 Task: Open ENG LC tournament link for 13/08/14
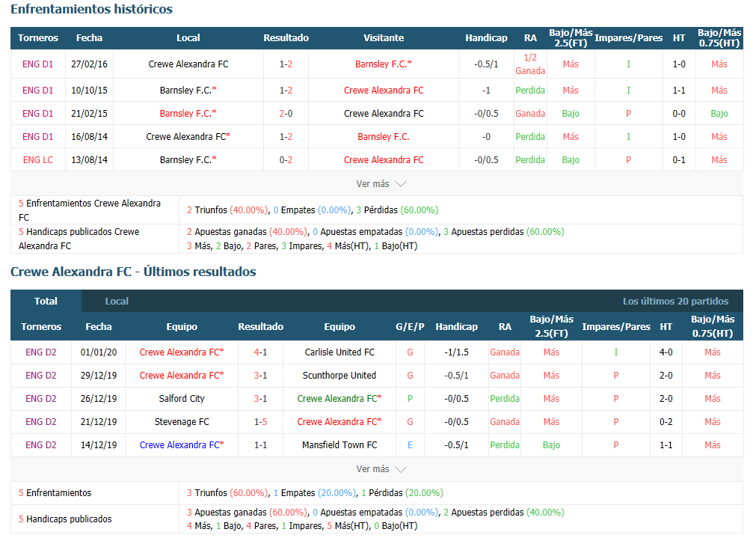37,159
